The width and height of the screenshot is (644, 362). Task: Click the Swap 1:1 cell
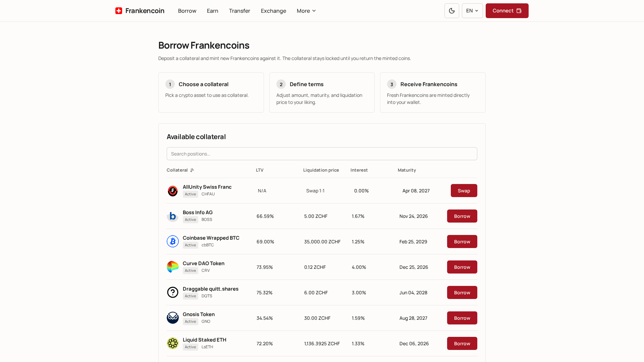[x=315, y=191]
